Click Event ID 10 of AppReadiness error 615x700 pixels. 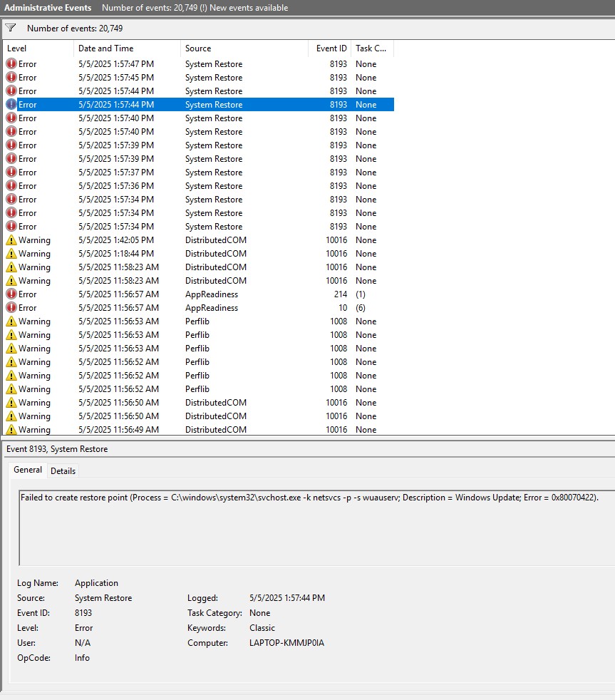(343, 308)
